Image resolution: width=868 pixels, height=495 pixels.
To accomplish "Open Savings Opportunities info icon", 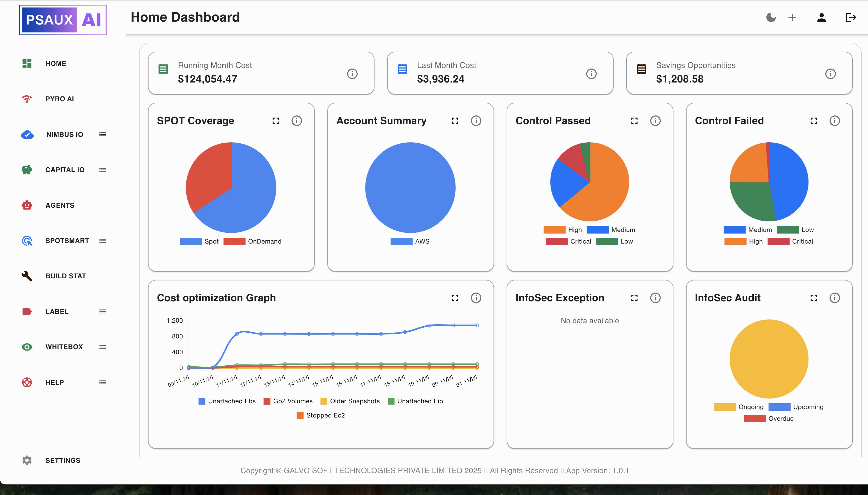I will click(x=830, y=74).
